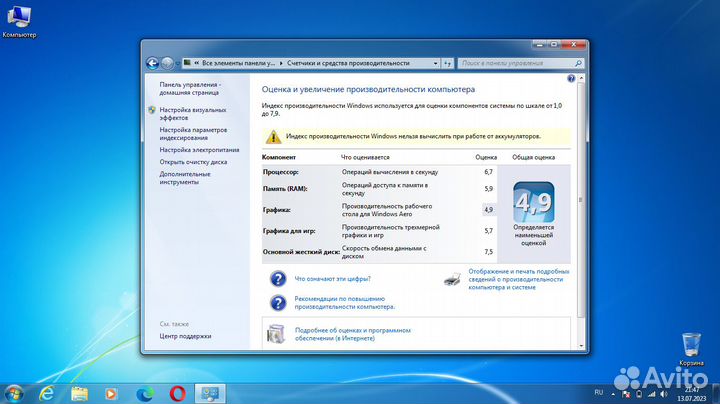Select the 'Процессор:' row label
The width and height of the screenshot is (720, 404).
tap(281, 172)
